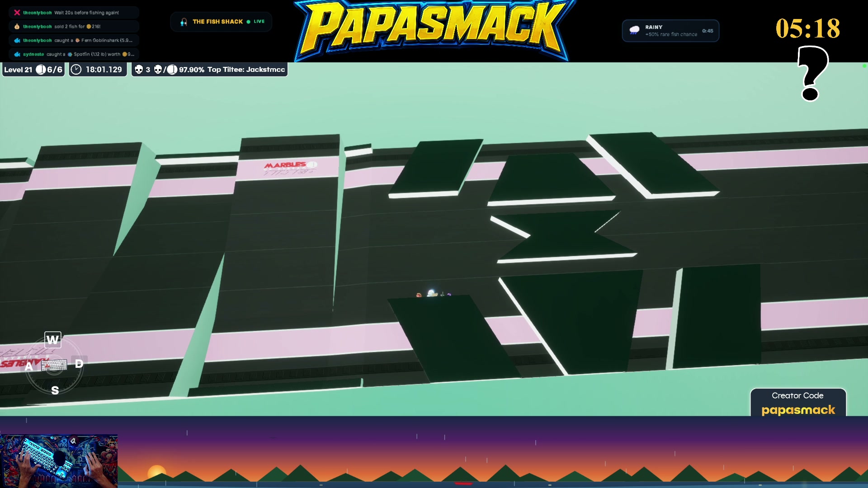Click the D key indicator
This screenshot has width=868, height=488.
[x=79, y=364]
